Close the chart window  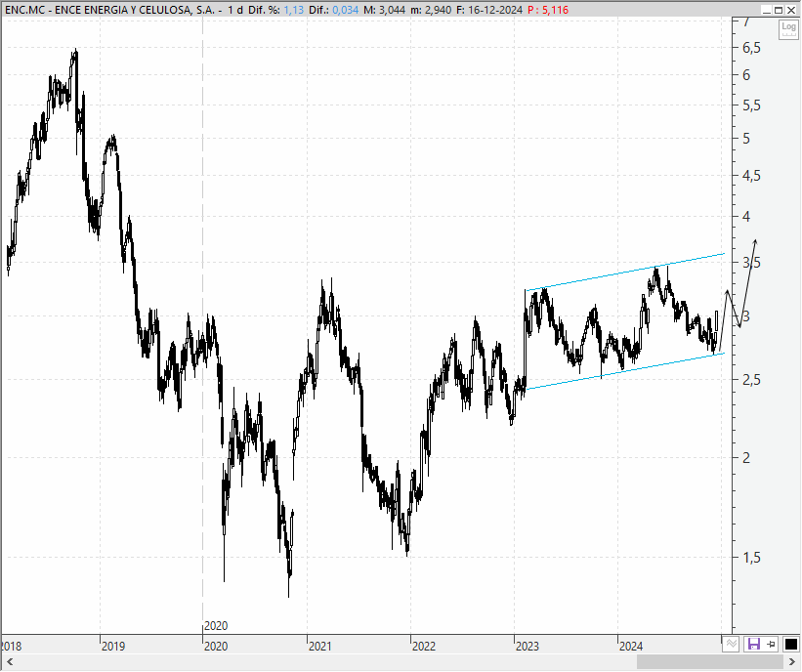790,10
